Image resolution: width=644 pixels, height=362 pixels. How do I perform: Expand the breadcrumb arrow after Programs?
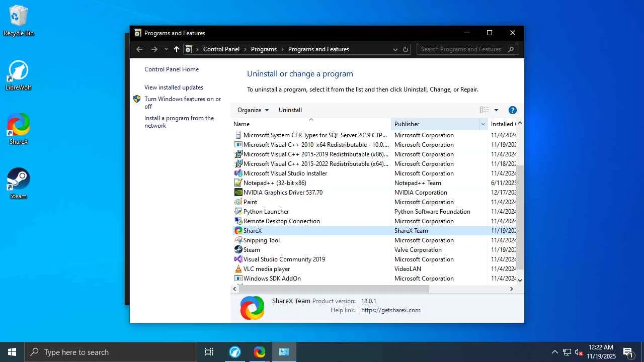point(283,49)
